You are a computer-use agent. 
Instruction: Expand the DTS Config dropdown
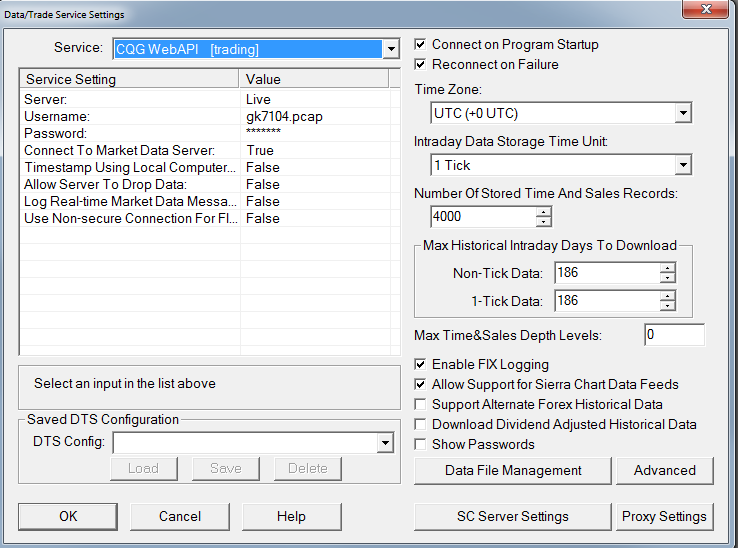click(385, 443)
